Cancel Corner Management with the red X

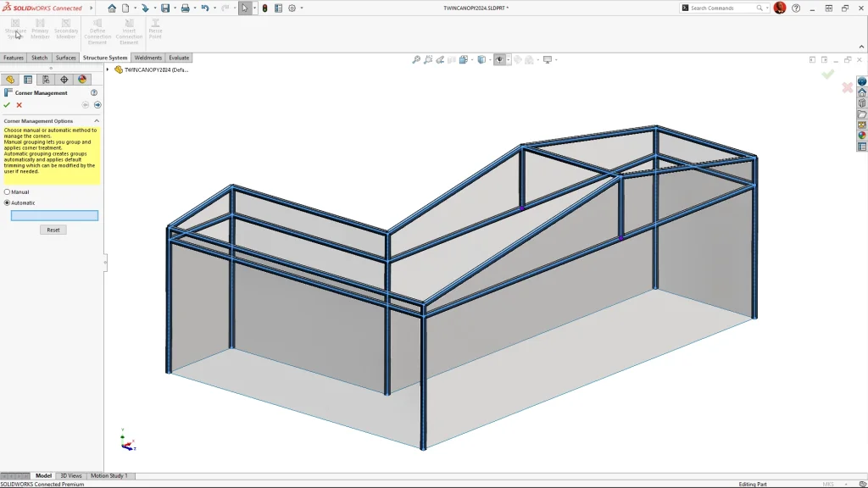(19, 105)
